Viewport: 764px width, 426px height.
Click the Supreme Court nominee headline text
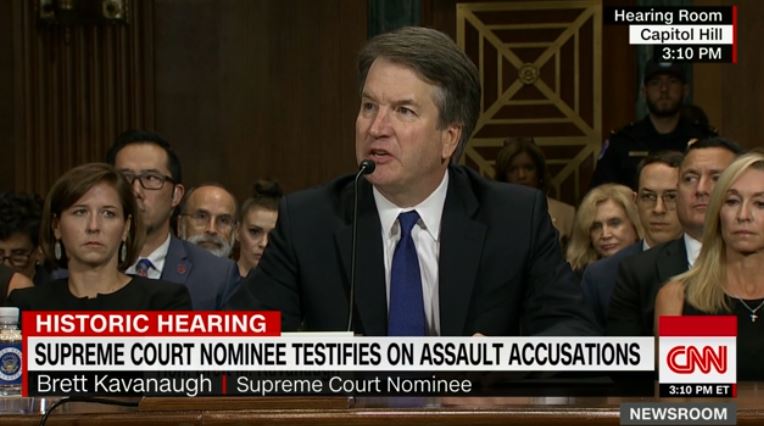[337, 354]
